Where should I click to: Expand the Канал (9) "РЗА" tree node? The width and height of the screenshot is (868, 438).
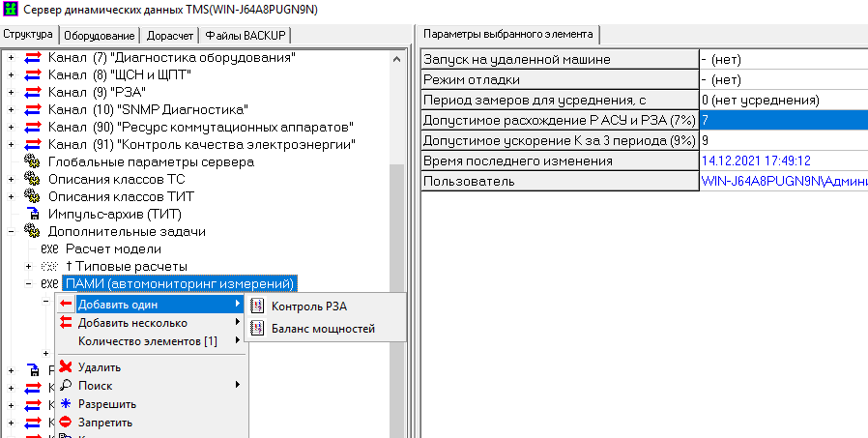11,93
